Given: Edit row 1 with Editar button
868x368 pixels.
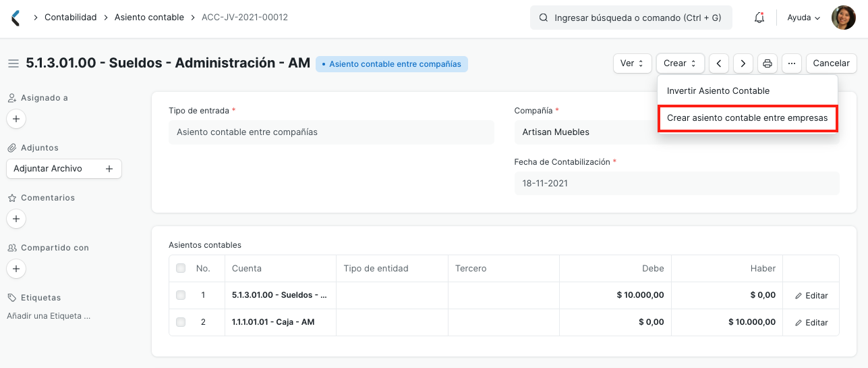Looking at the screenshot, I should [x=811, y=296].
